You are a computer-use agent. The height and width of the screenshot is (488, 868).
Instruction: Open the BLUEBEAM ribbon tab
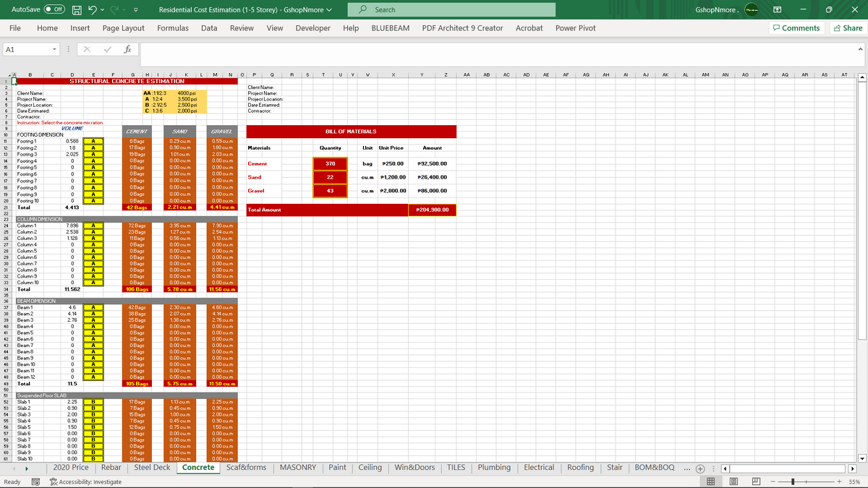391,28
